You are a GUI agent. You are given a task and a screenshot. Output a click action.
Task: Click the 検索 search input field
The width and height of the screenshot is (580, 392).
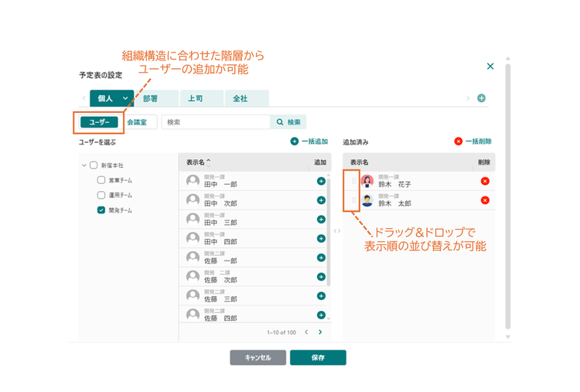[215, 122]
